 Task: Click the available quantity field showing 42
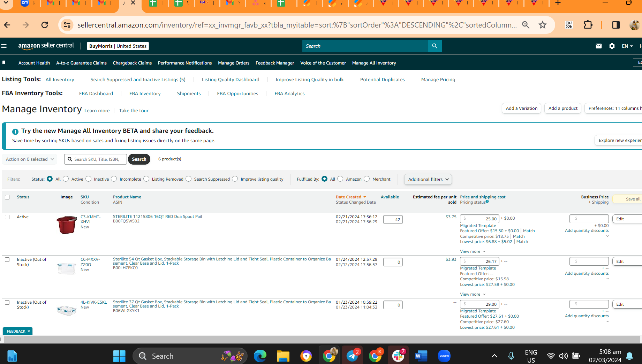(x=393, y=219)
